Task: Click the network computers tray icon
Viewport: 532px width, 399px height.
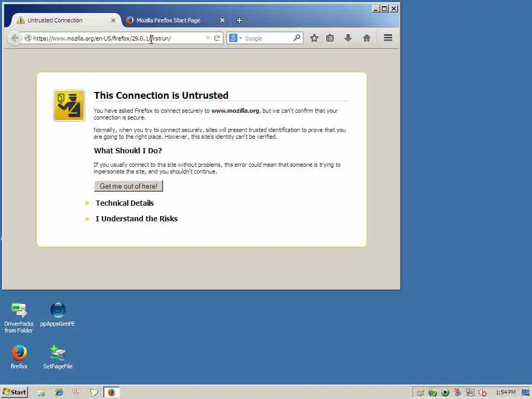Action: coord(470,393)
